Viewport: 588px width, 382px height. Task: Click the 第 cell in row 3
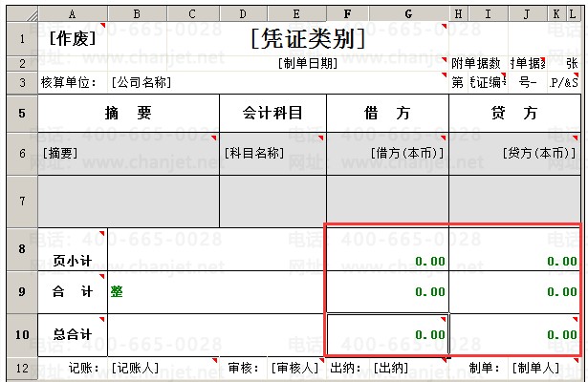tap(459, 82)
